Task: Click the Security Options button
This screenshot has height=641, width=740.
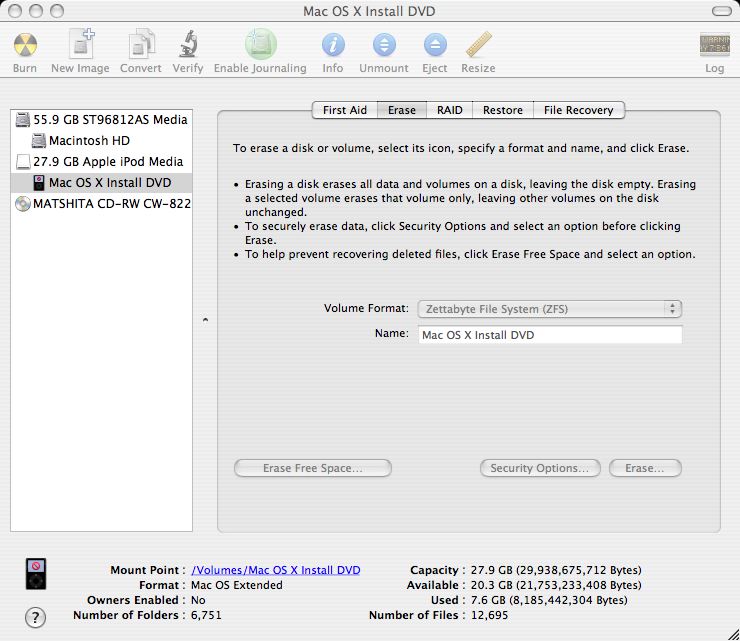Action: pos(540,468)
